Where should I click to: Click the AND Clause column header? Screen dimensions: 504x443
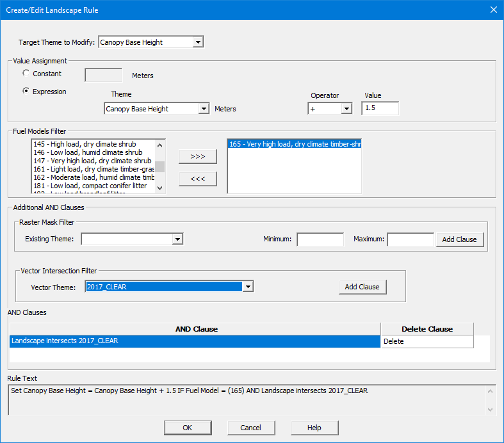(195, 329)
